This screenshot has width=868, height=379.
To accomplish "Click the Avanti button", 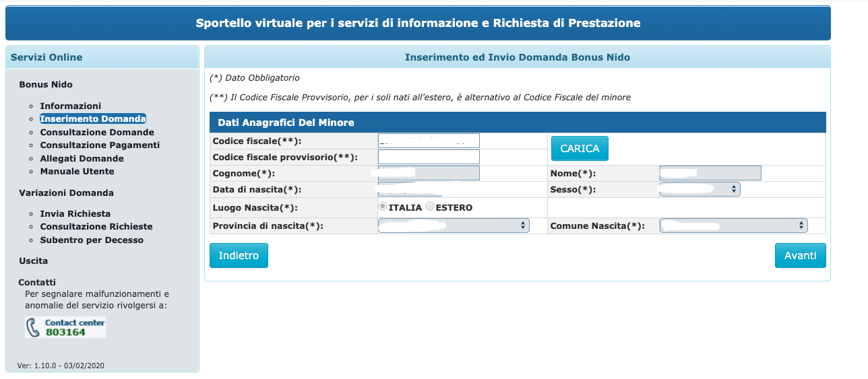I will [800, 255].
